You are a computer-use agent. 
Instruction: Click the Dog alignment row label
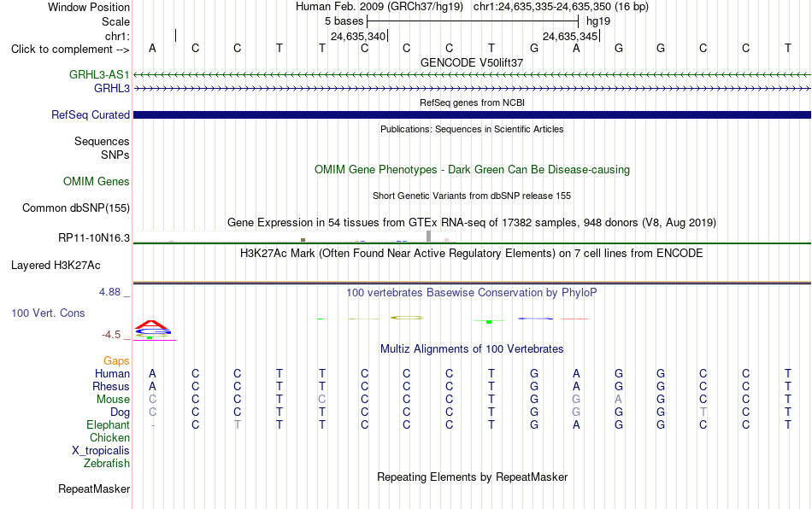tap(121, 412)
